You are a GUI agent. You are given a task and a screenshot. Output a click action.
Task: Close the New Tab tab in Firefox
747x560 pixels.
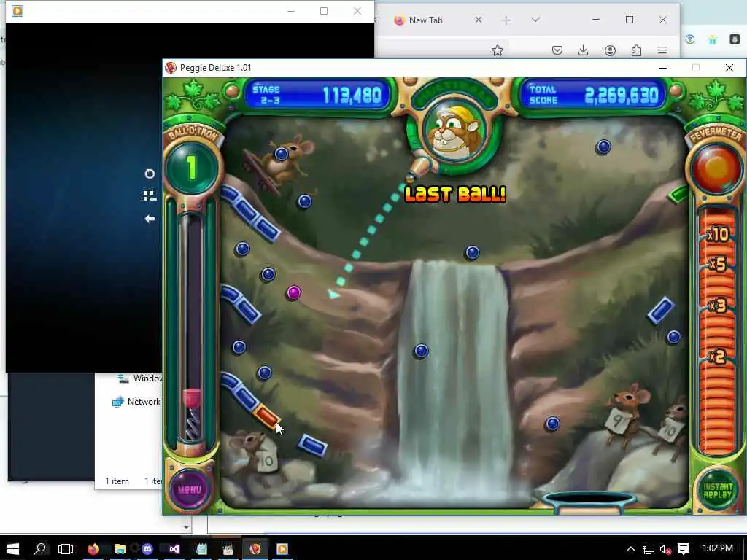click(x=479, y=20)
